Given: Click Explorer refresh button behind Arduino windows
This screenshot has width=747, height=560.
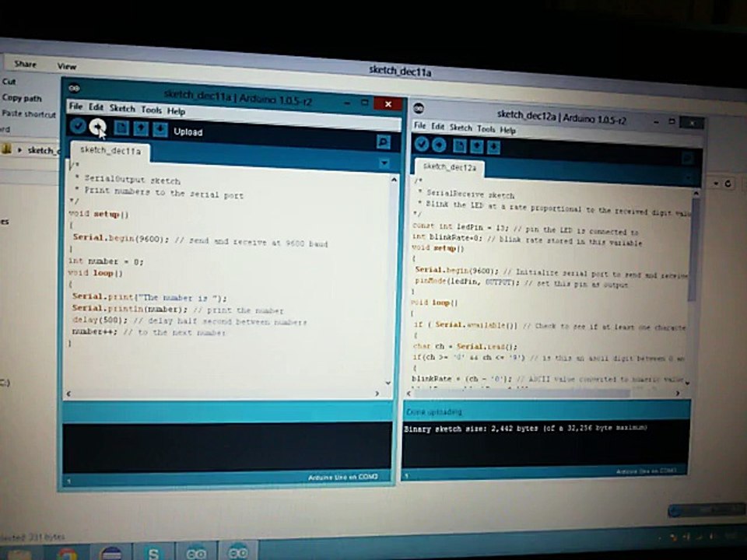Looking at the screenshot, I should 728,184.
